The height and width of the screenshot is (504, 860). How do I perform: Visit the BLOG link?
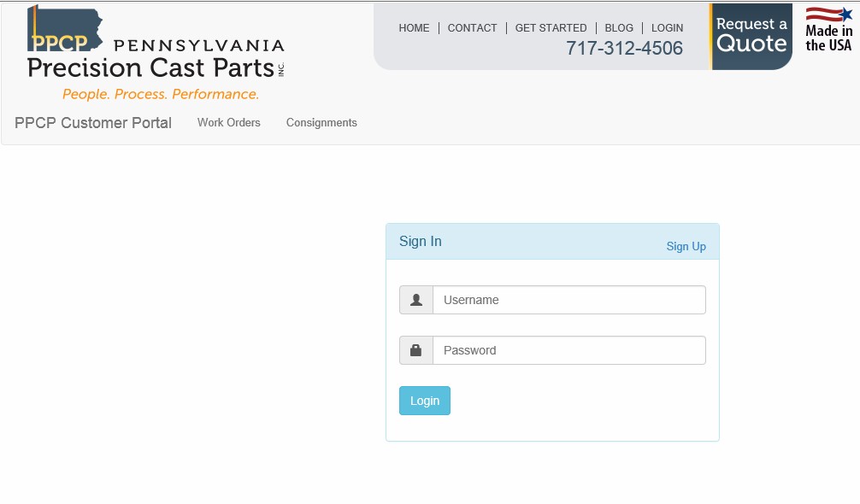619,28
